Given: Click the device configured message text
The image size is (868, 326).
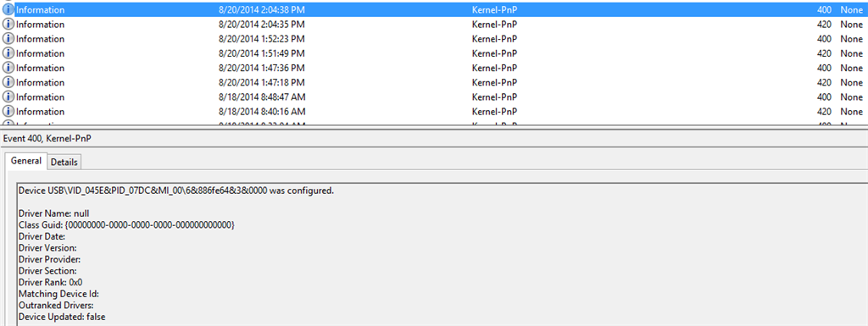Looking at the screenshot, I should pos(176,191).
